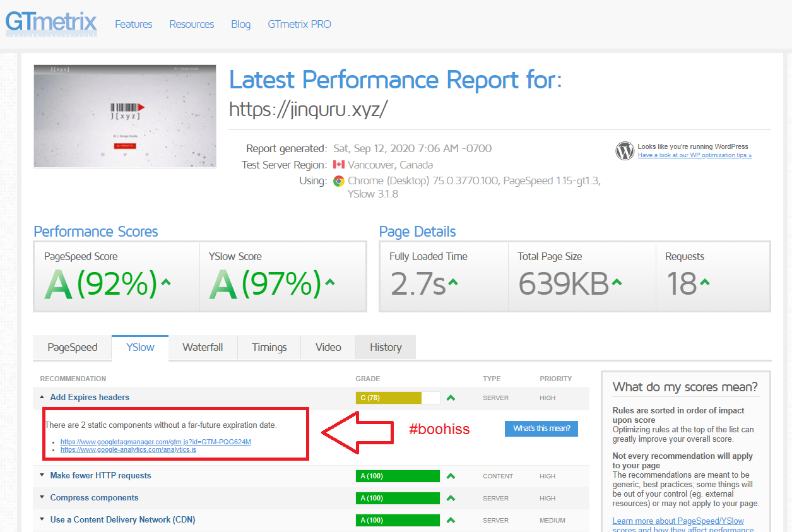
Task: Click the Requests count 18
Action: tap(682, 283)
